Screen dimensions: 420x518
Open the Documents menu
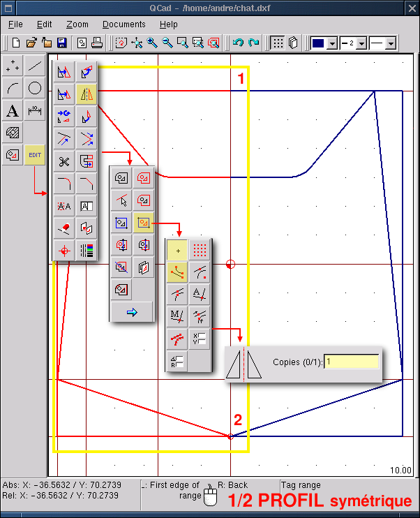[x=124, y=24]
